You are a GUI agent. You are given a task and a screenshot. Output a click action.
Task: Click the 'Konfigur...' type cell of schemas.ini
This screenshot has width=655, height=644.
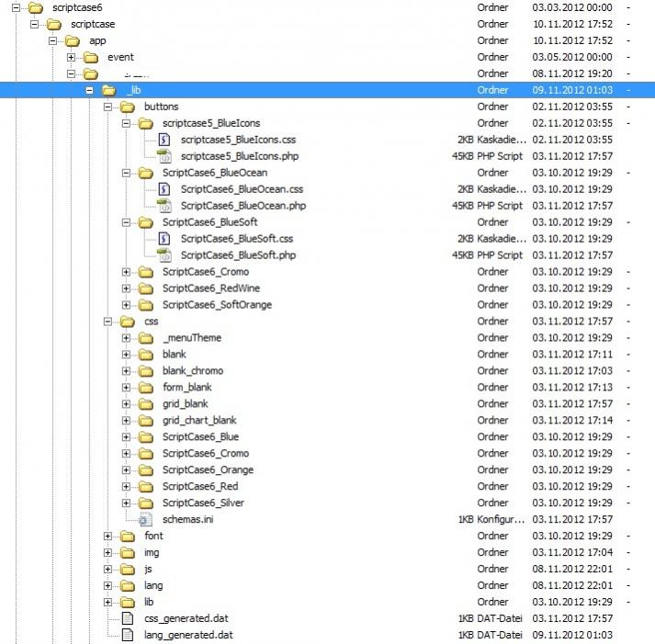click(502, 520)
